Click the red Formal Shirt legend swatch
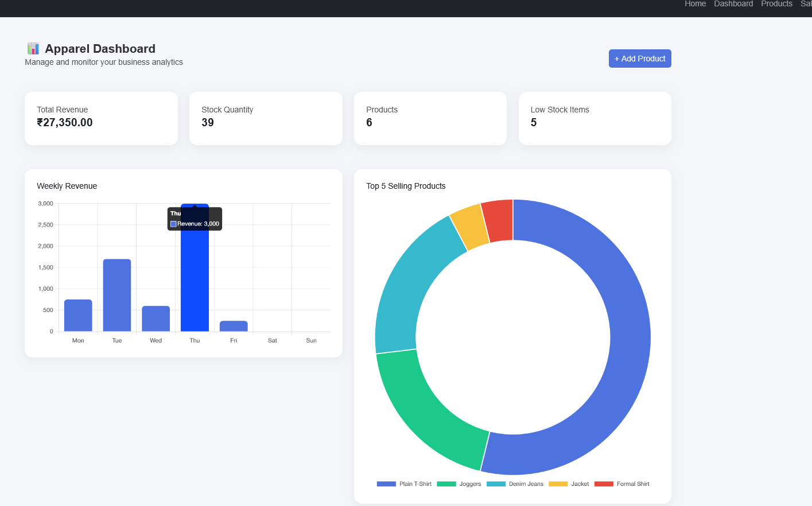 click(x=604, y=484)
